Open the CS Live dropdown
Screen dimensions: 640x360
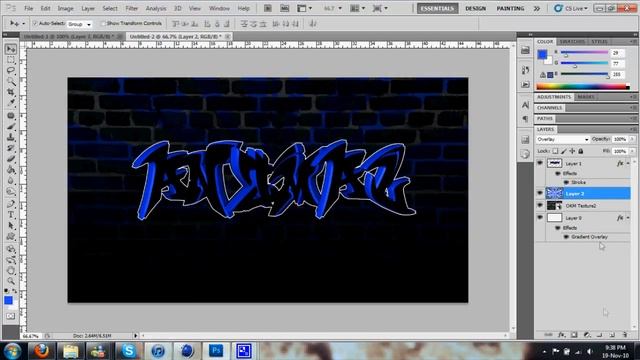[x=571, y=8]
